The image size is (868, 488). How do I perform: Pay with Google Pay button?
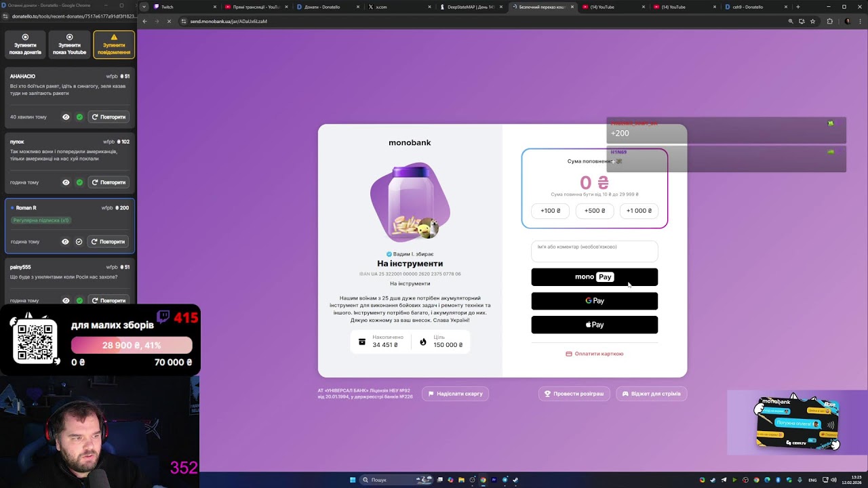595,301
